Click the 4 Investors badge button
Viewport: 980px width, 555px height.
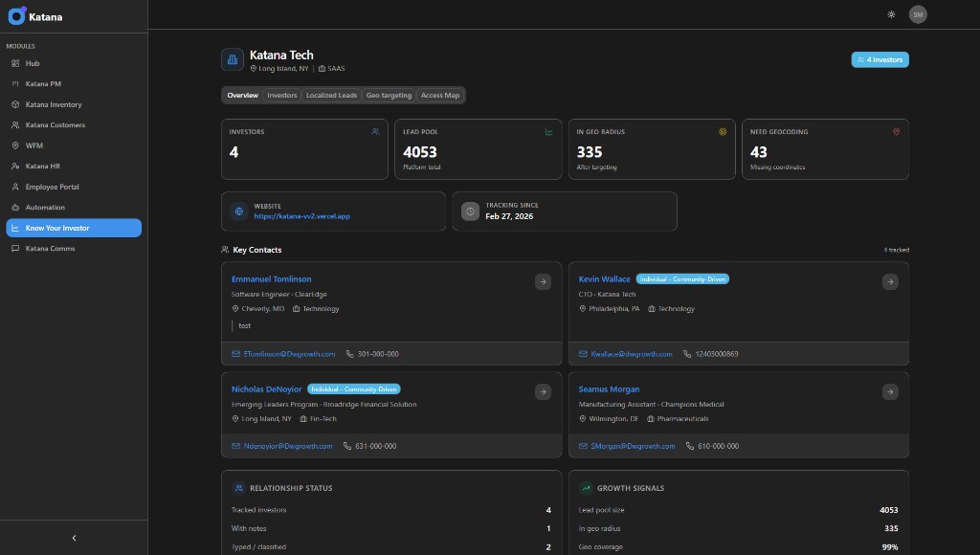coord(880,60)
